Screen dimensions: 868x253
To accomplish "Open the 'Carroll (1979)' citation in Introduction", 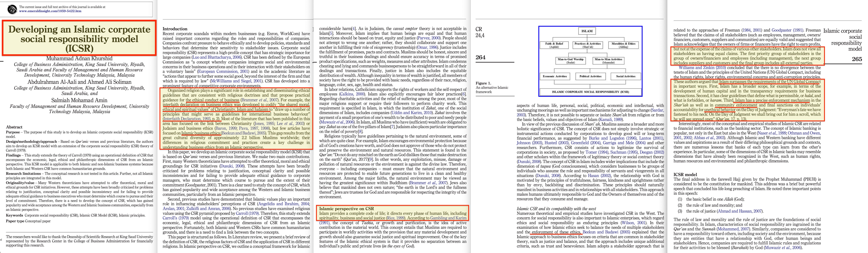I will [248, 213].
